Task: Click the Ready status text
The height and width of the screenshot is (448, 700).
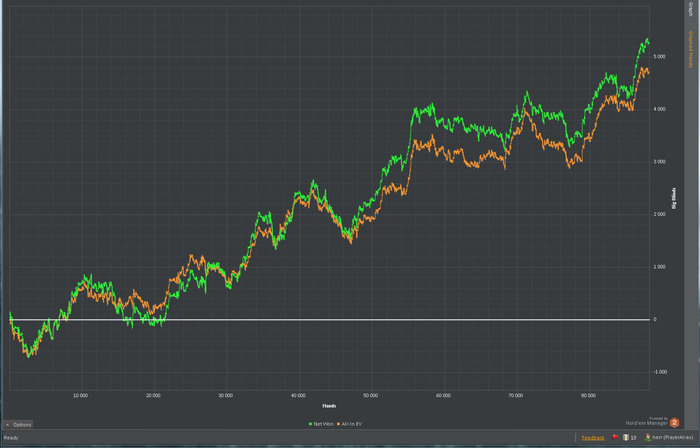Action: pos(11,438)
